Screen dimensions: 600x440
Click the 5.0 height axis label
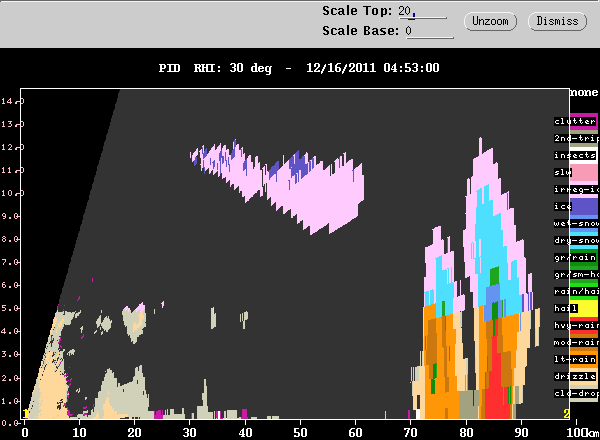coord(12,308)
